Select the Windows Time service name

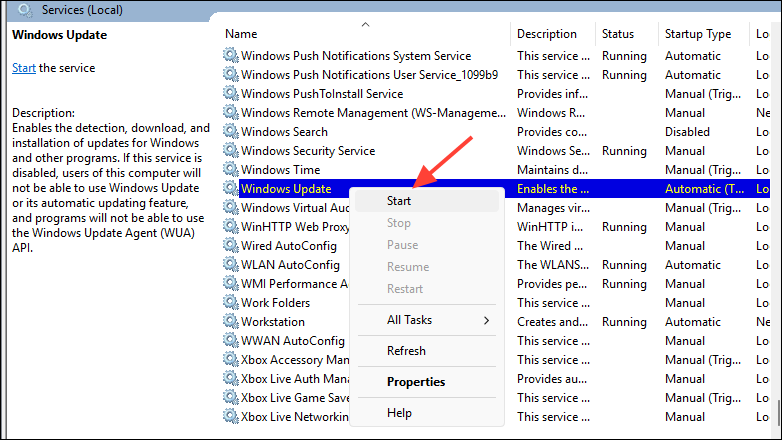(x=280, y=170)
